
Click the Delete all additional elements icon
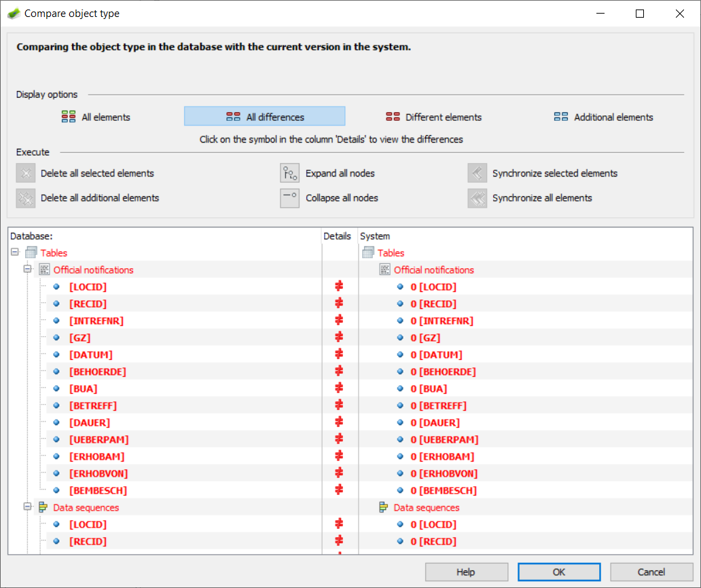[25, 198]
